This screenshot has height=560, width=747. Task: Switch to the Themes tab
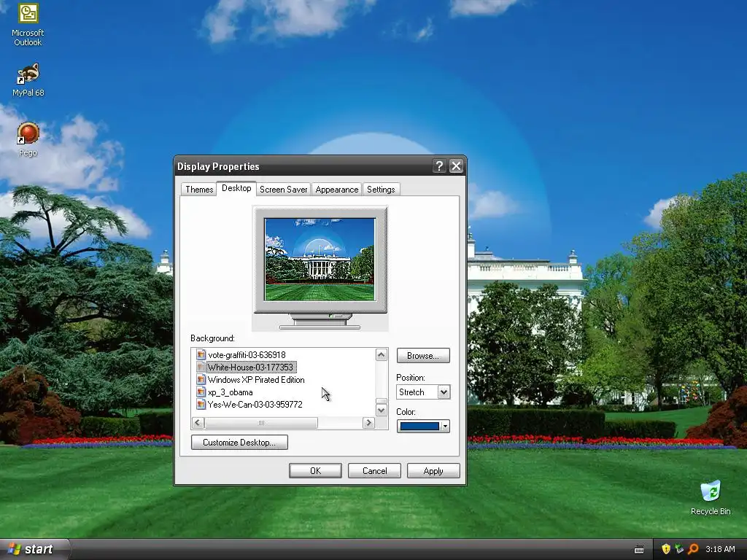(199, 190)
